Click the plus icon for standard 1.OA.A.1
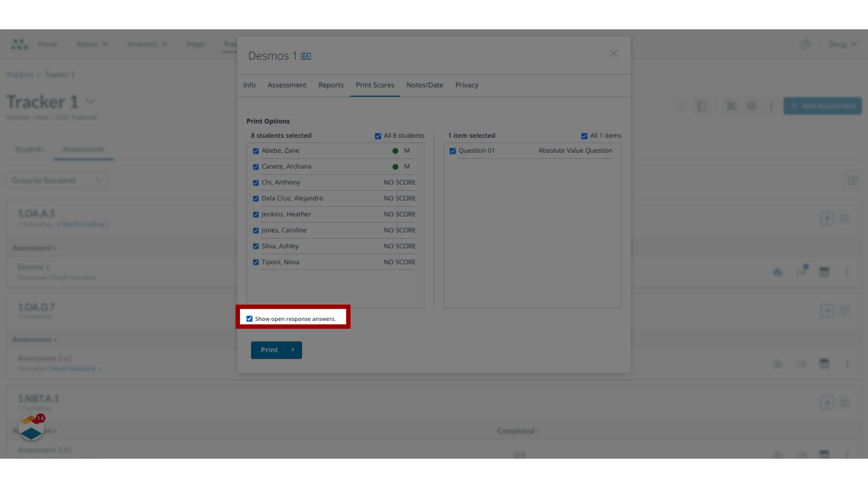Viewport: 868px width, 488px height. pos(827,218)
